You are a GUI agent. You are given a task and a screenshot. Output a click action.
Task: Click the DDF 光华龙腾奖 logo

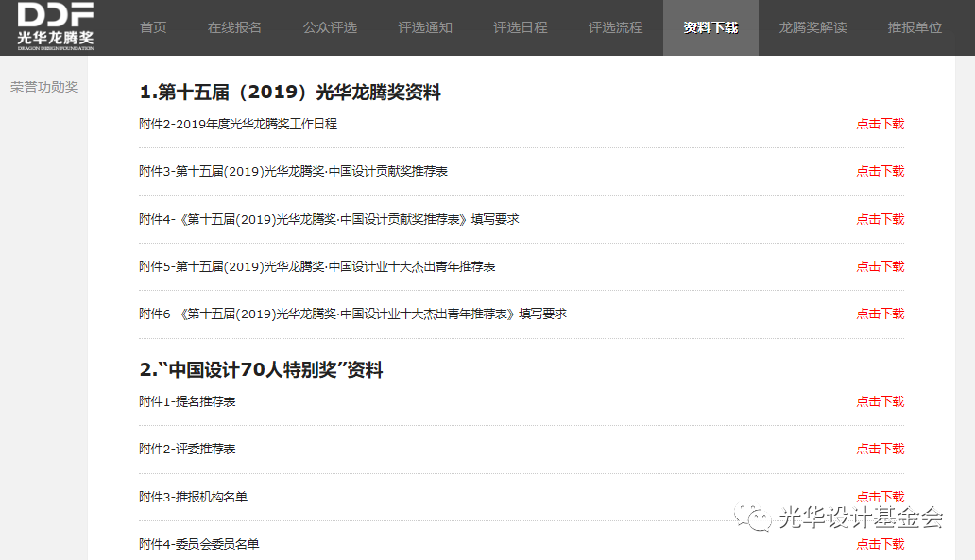(56, 26)
